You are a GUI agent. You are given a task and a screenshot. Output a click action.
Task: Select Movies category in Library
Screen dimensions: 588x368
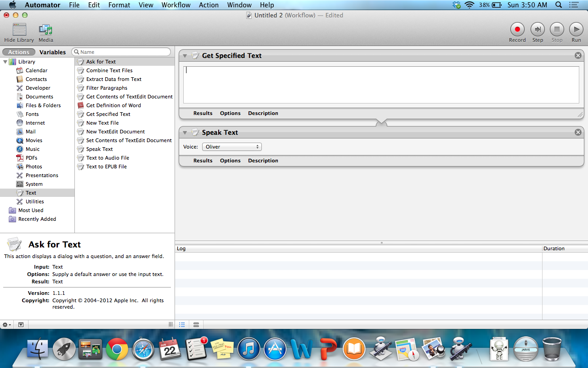coord(34,140)
